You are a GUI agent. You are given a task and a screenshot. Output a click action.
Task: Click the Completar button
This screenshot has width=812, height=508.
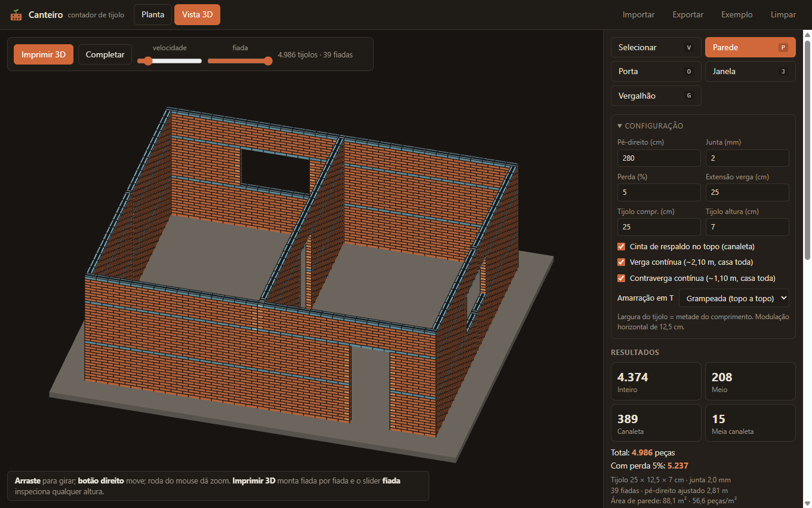(x=105, y=54)
